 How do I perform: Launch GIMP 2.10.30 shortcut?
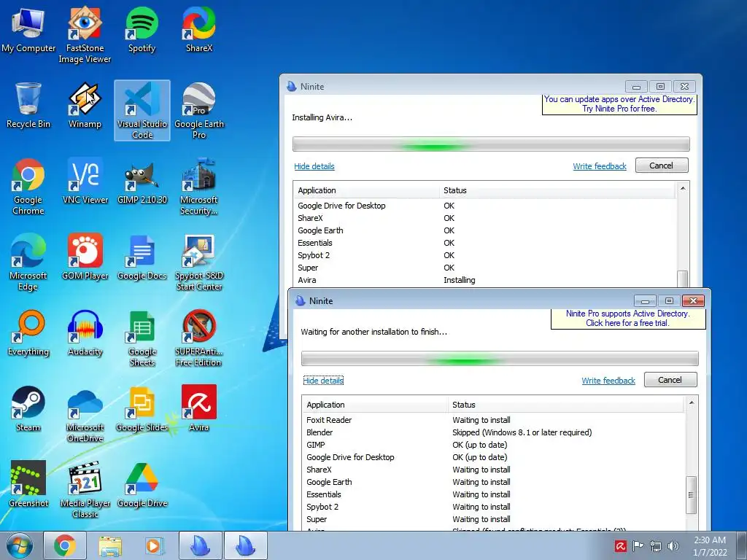(142, 182)
